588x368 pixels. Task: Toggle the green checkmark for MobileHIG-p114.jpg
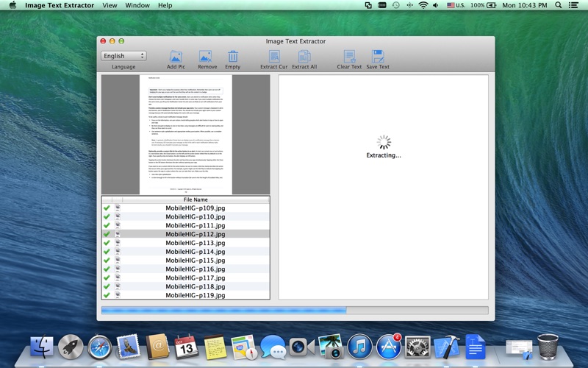click(107, 251)
